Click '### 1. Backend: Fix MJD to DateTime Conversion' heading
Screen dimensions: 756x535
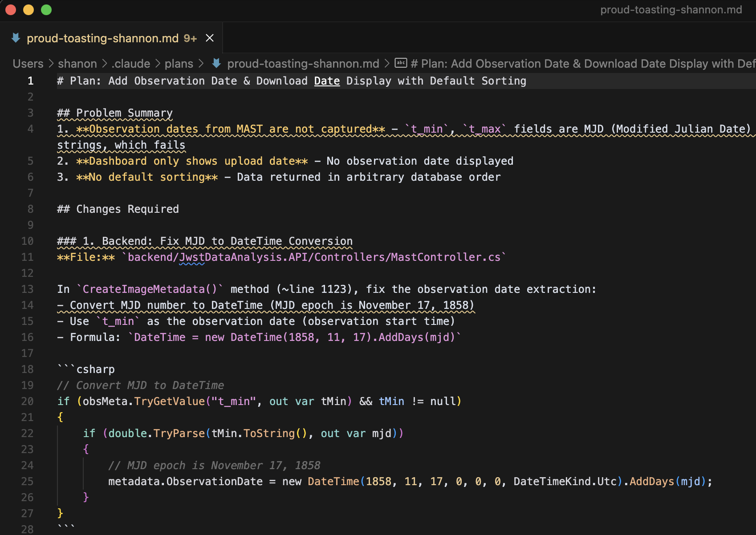[x=205, y=241]
